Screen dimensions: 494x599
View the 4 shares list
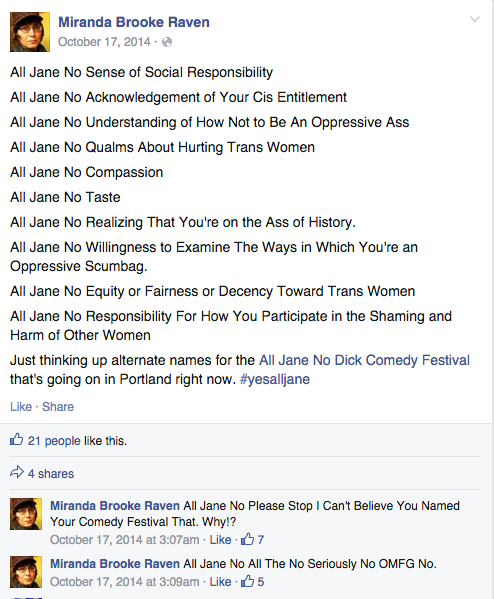(51, 473)
